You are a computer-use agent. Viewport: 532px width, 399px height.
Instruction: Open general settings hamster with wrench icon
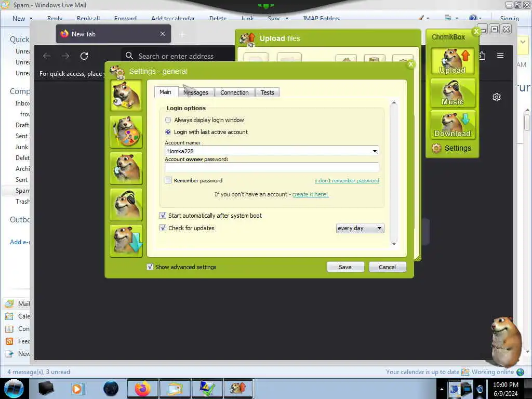point(126,96)
